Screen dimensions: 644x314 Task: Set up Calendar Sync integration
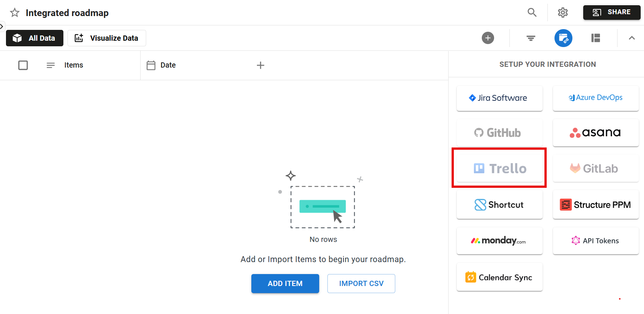(499, 277)
